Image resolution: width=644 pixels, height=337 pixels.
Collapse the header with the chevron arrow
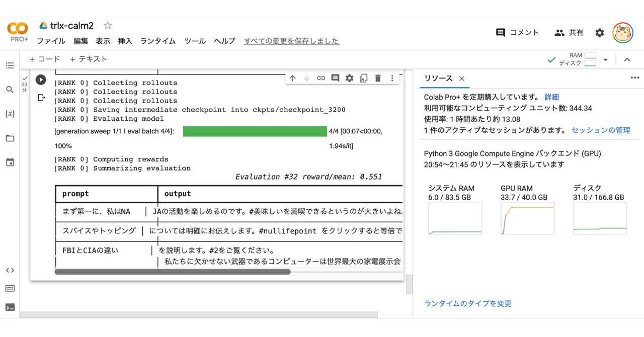[x=627, y=59]
